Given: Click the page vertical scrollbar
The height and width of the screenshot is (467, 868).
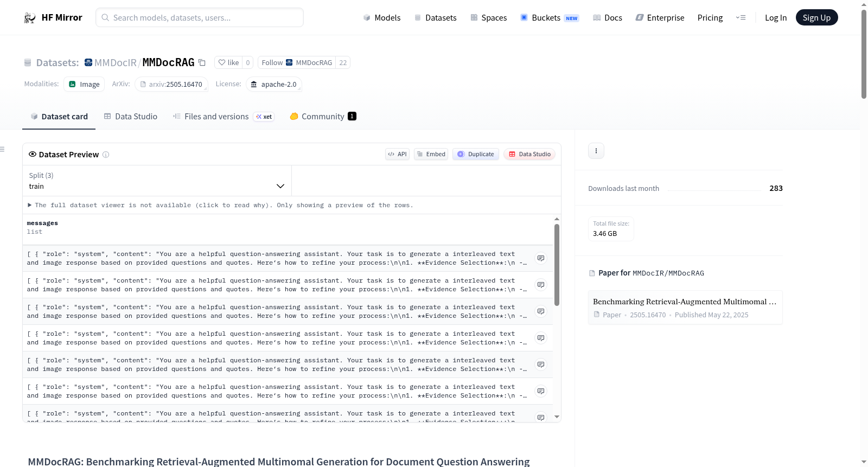Looking at the screenshot, I should (x=864, y=54).
